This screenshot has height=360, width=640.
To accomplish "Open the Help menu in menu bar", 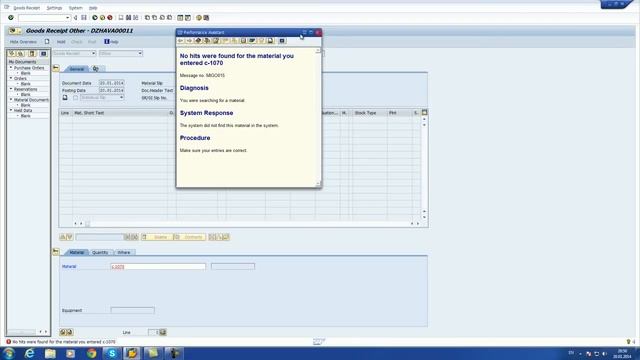I will point(93,8).
